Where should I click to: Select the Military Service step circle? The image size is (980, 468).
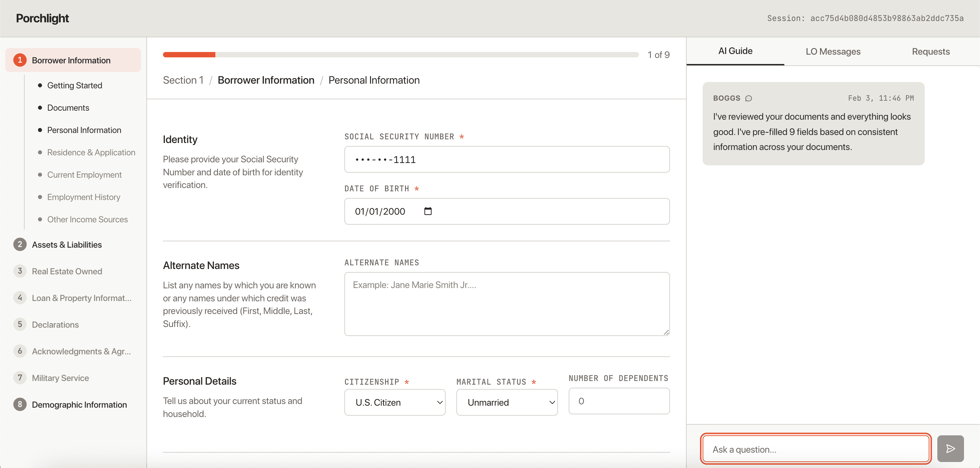point(19,377)
